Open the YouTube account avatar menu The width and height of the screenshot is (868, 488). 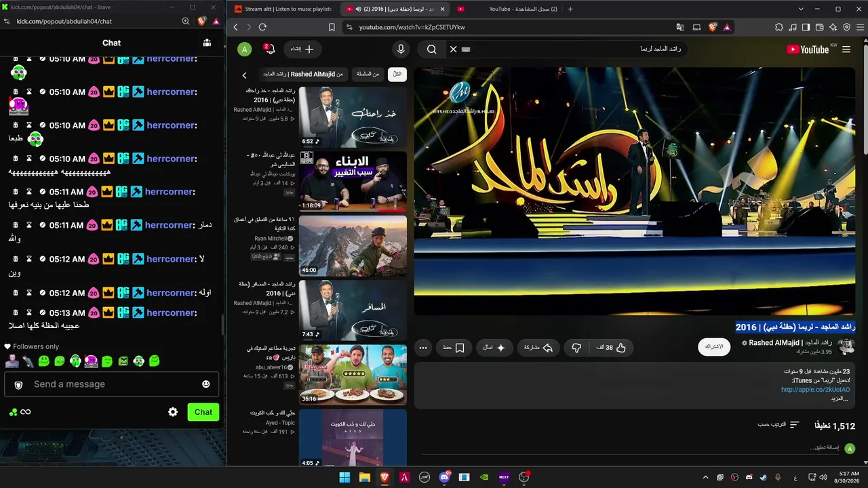tap(244, 49)
